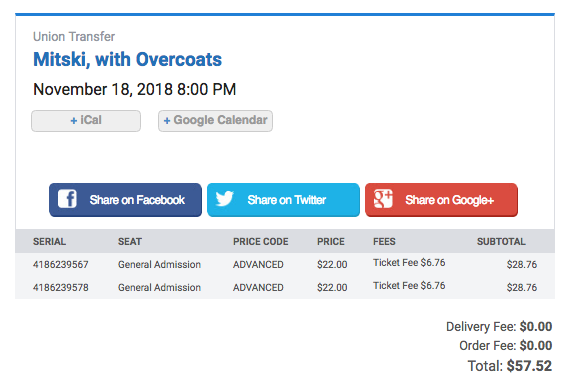This screenshot has height=385, width=574.
Task: Click the Union Transfer venue name
Action: point(74,37)
